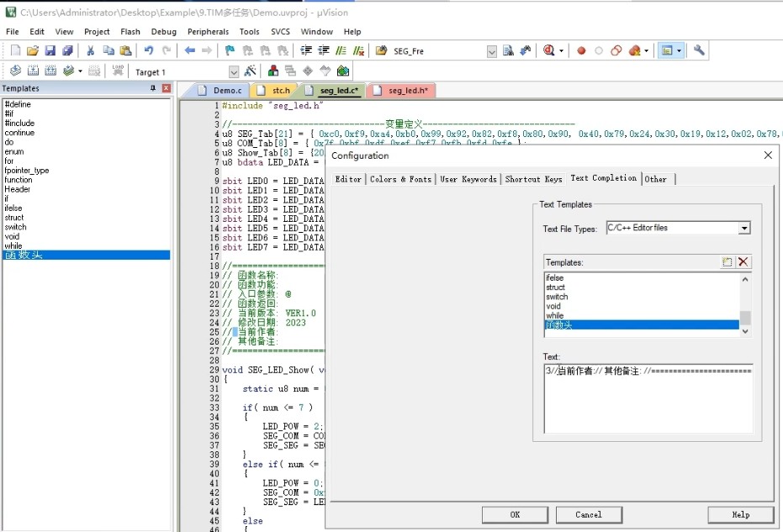The image size is (783, 532).
Task: Select 'Header' in Templates panel
Action: [x=87, y=189]
